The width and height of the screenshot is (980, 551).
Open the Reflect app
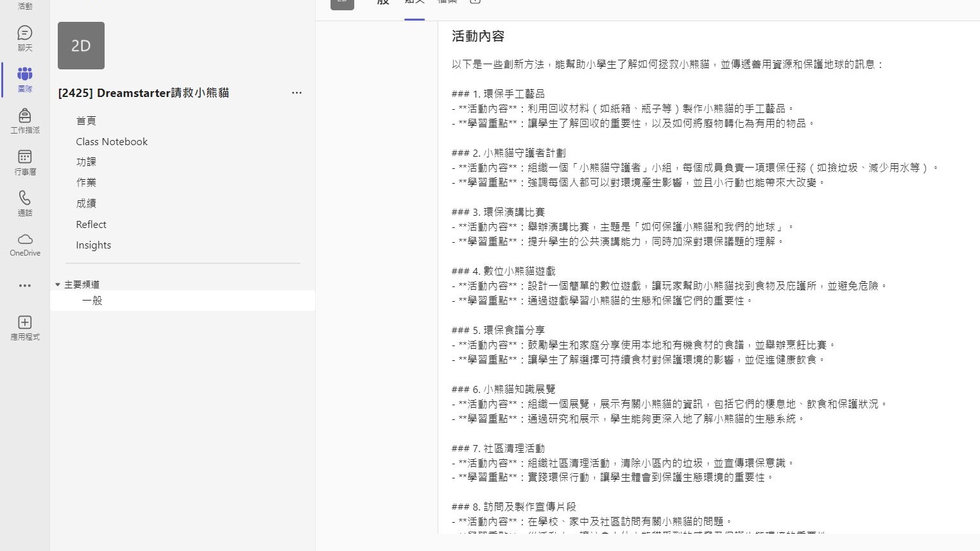click(91, 225)
